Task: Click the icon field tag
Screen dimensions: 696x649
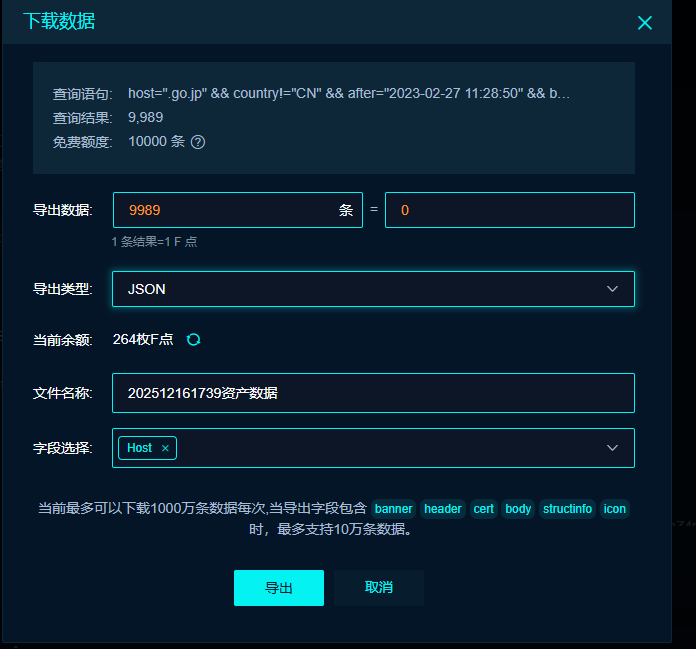Action: pyautogui.click(x=615, y=509)
